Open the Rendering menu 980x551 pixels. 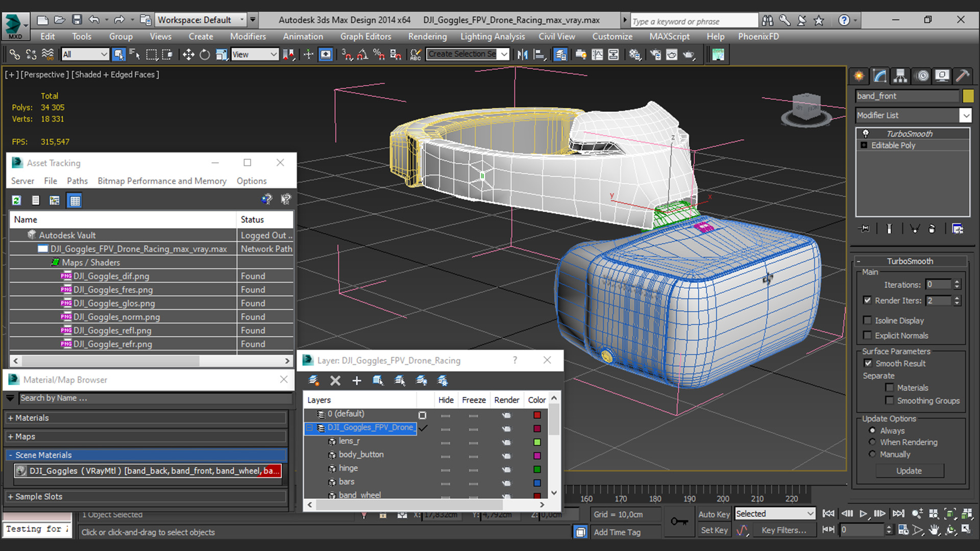(x=427, y=36)
